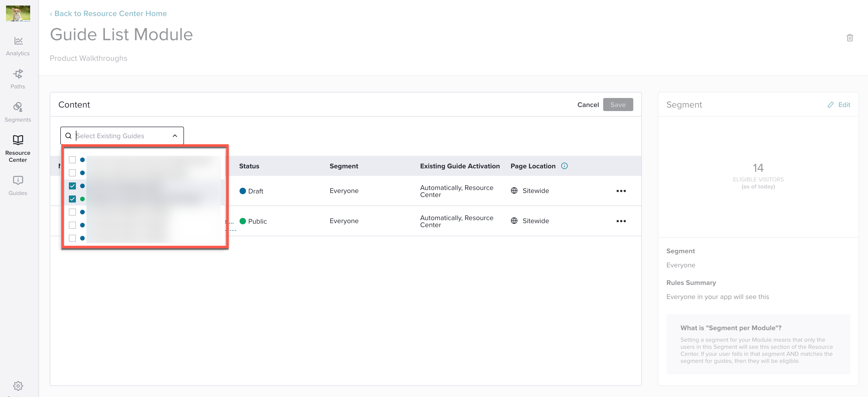Open Analytics from the sidebar
Image resolution: width=868 pixels, height=397 pixels.
18,46
